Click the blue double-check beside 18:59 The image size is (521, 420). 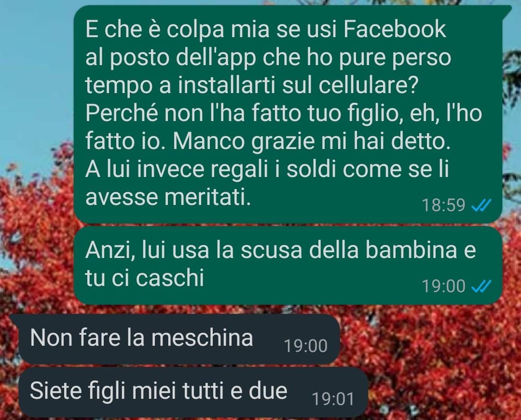tap(481, 205)
